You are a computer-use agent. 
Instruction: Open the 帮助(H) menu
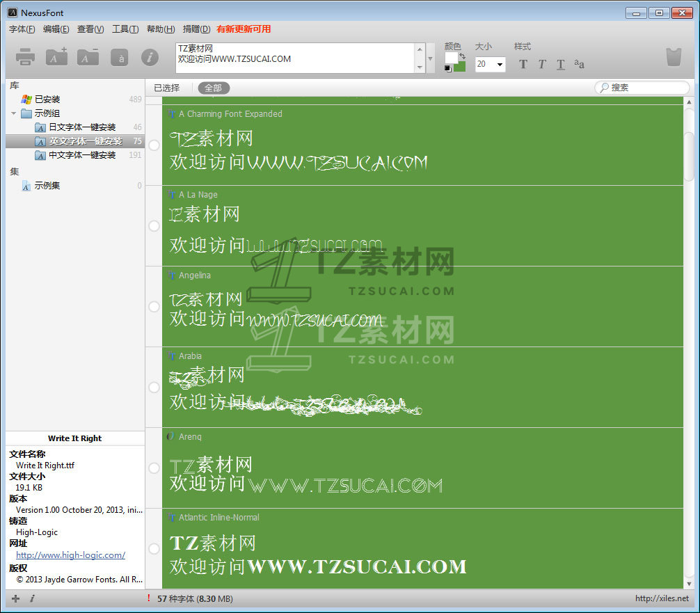[161, 29]
